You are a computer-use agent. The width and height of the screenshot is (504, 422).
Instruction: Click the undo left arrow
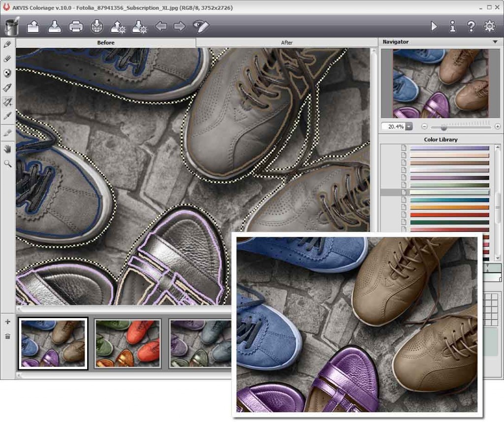(161, 27)
